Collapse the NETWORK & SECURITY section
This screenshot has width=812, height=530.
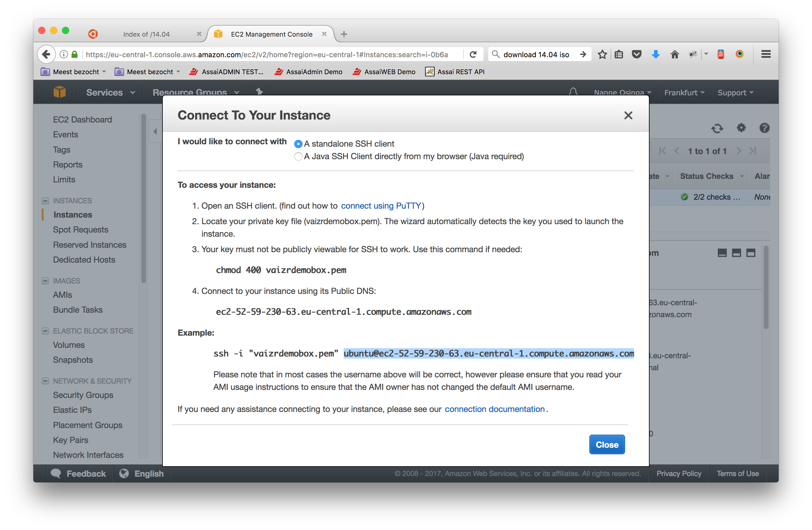click(x=45, y=381)
